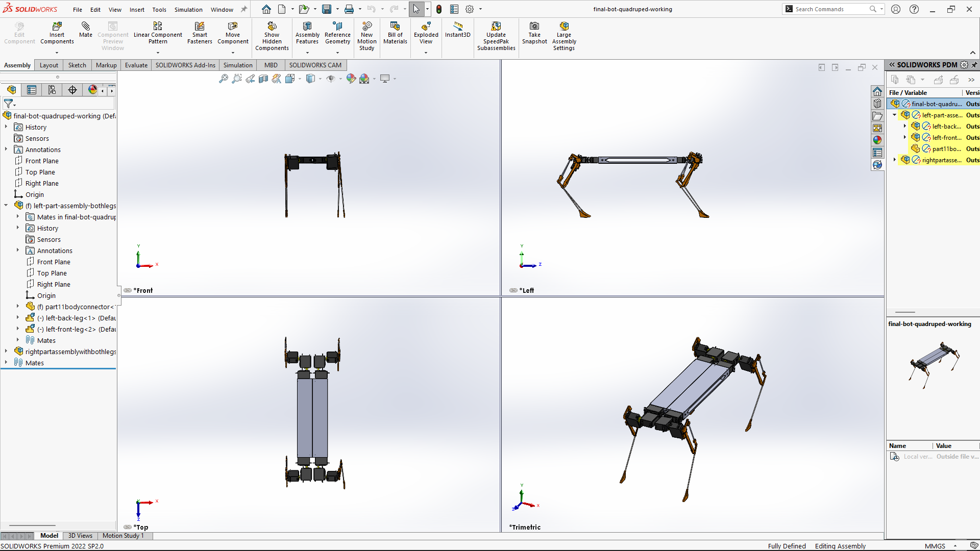Select the Zoom to Area tool
Viewport: 980px width, 551px height.
point(236,79)
